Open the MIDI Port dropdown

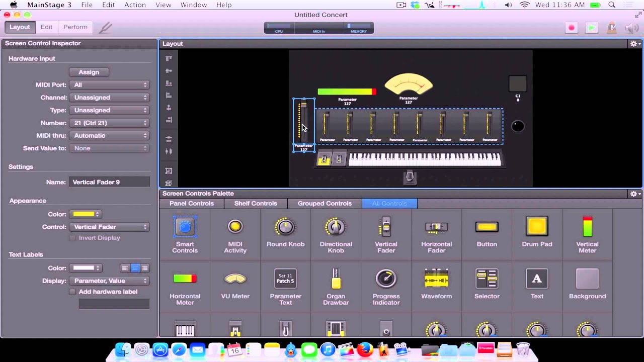[109, 85]
